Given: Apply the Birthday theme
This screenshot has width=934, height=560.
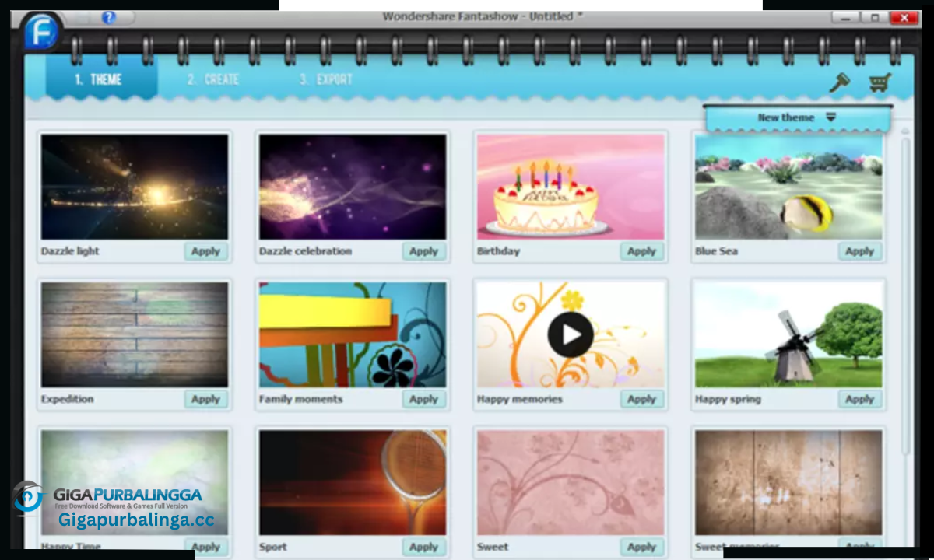Looking at the screenshot, I should click(642, 251).
